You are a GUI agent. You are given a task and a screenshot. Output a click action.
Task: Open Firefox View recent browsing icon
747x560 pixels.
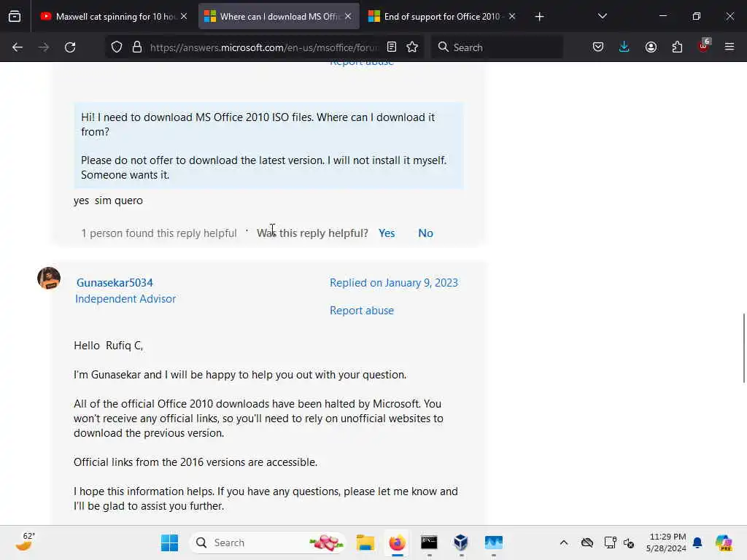tap(15, 17)
